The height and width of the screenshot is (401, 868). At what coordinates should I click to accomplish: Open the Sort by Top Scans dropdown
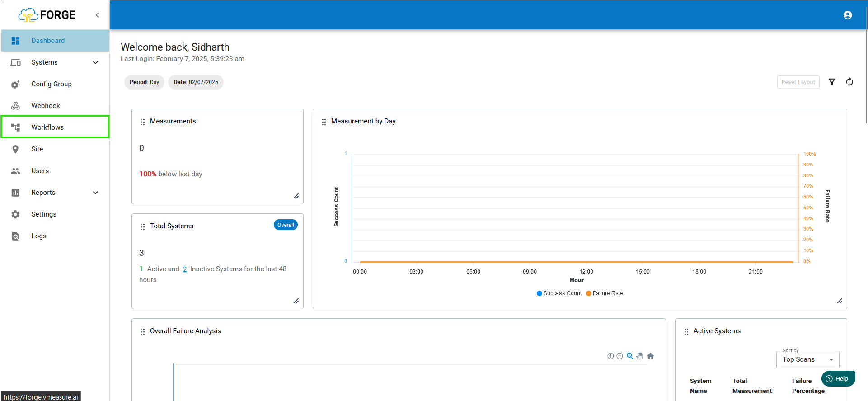[808, 359]
